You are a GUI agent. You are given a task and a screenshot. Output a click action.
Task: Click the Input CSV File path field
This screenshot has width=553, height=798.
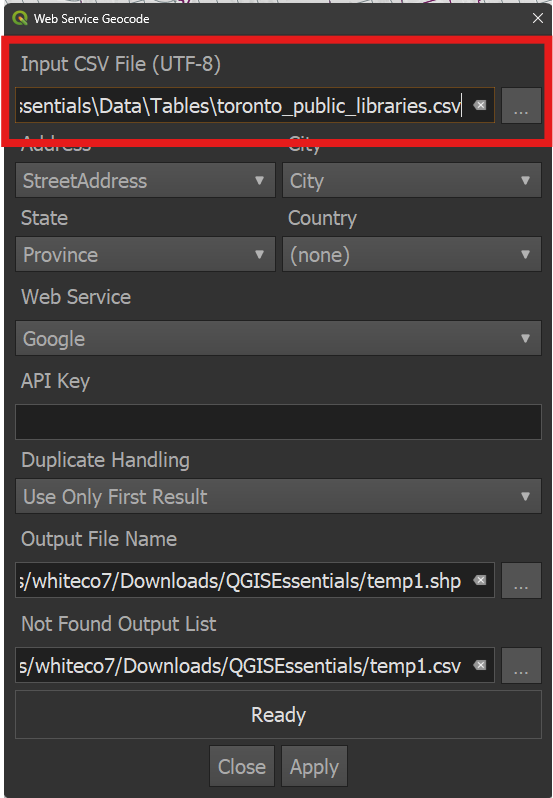click(255, 105)
